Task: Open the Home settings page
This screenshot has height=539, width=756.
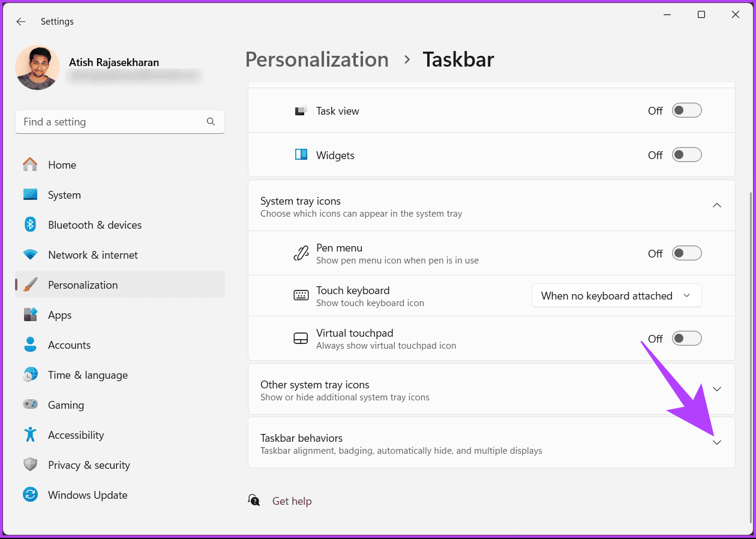Action: (120, 164)
